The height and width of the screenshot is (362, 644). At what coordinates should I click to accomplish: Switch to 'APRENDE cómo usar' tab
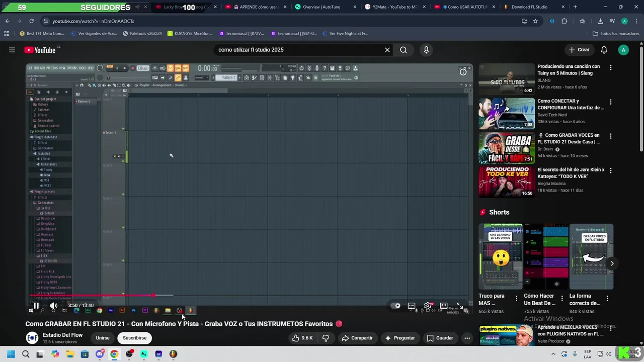tap(255, 7)
